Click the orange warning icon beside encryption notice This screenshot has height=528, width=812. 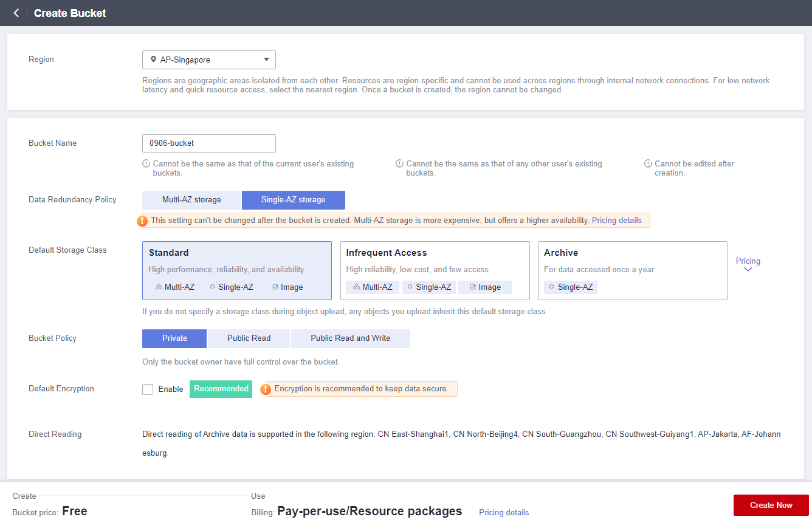[266, 389]
